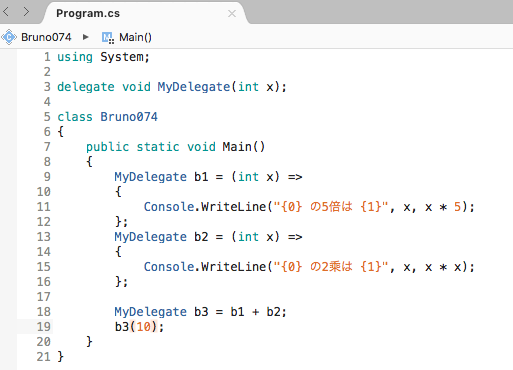The width and height of the screenshot is (513, 370).
Task: Click the closing brace on line 21
Action: (60, 357)
